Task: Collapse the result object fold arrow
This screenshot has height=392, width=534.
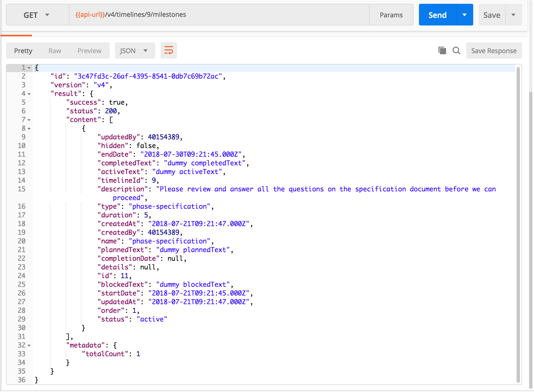Action: tap(29, 94)
